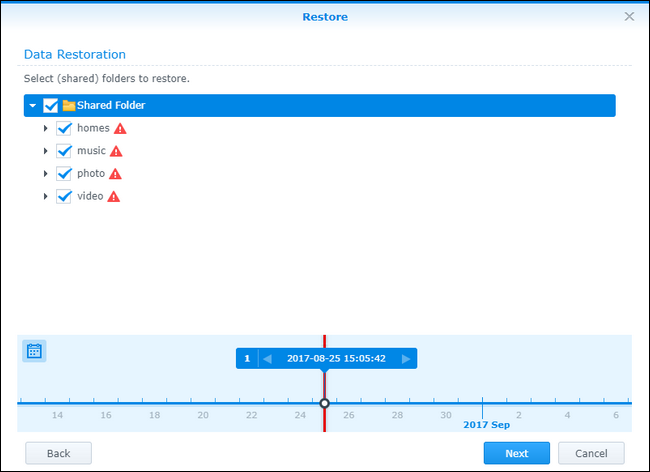Select the video folder label
Image resolution: width=650 pixels, height=472 pixels.
point(90,196)
